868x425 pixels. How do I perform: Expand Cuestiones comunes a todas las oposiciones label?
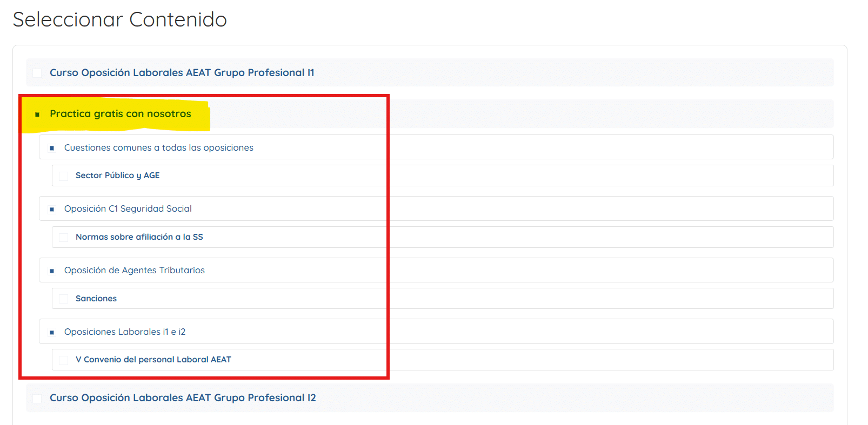(158, 148)
